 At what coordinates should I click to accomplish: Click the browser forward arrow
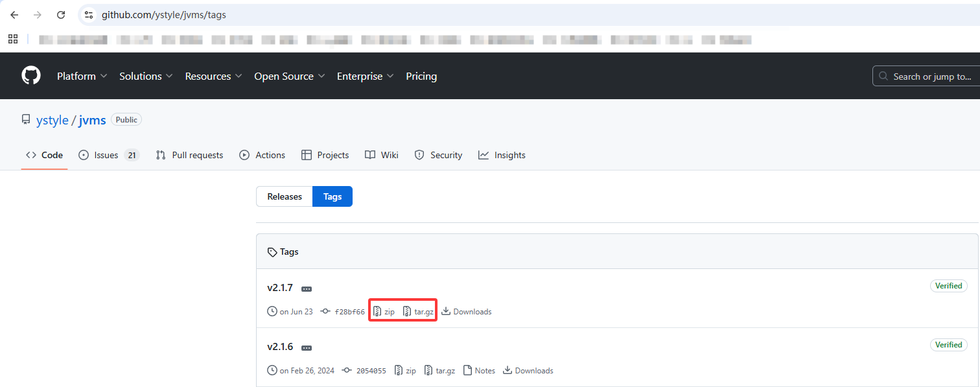point(38,14)
